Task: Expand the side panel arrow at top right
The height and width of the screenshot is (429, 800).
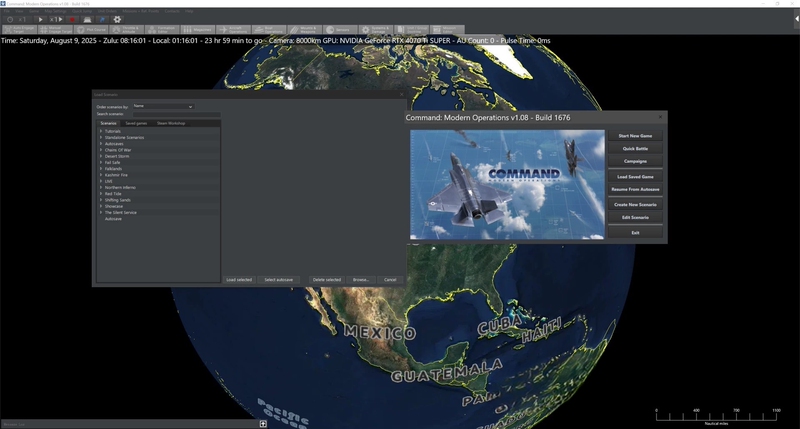Action: [x=796, y=19]
